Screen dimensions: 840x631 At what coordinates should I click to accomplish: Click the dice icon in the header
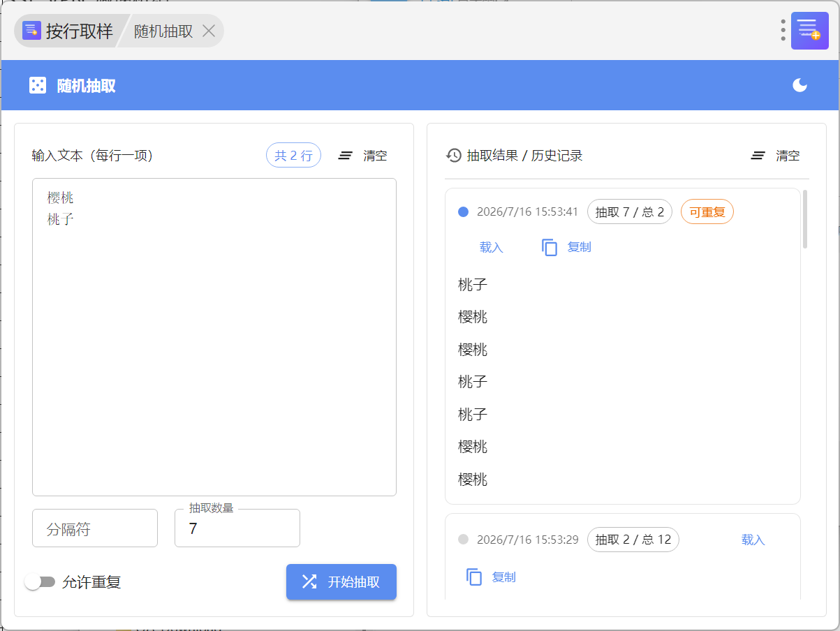tap(37, 85)
